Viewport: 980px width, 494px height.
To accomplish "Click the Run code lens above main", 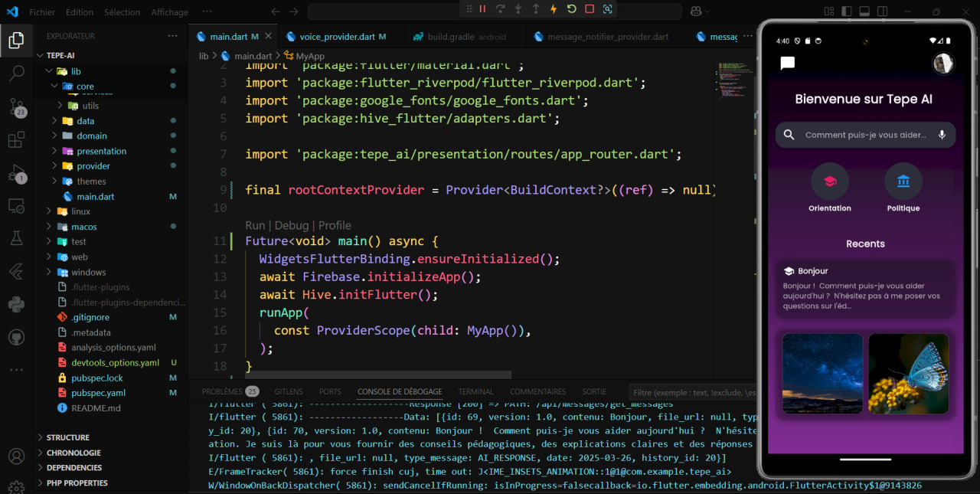I will coord(255,225).
